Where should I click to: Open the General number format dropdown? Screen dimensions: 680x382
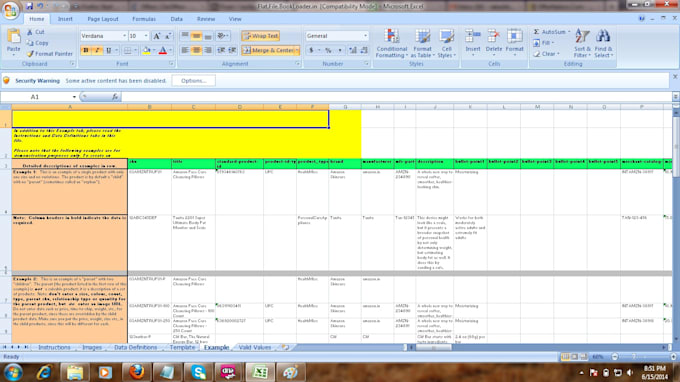365,36
